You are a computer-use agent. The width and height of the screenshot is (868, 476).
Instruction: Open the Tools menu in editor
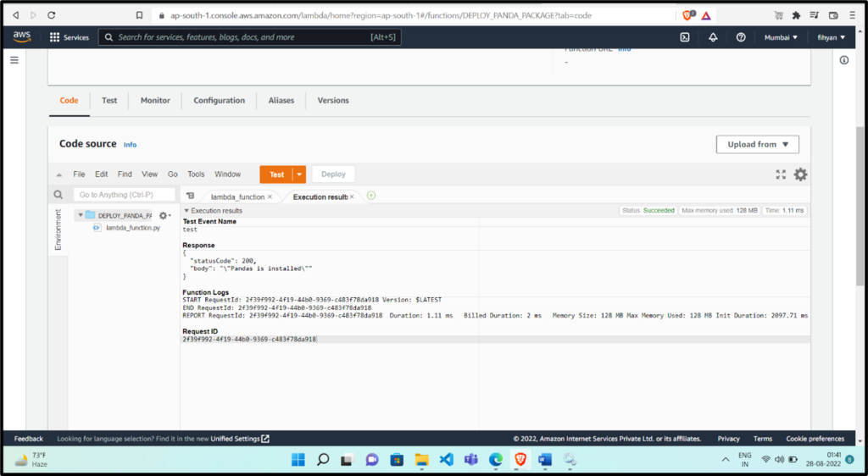pos(196,174)
